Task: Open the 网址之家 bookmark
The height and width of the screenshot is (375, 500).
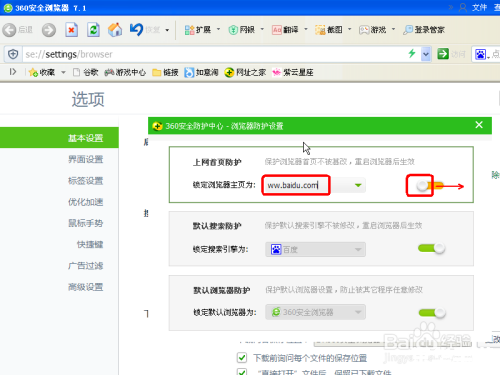Action: tap(245, 72)
